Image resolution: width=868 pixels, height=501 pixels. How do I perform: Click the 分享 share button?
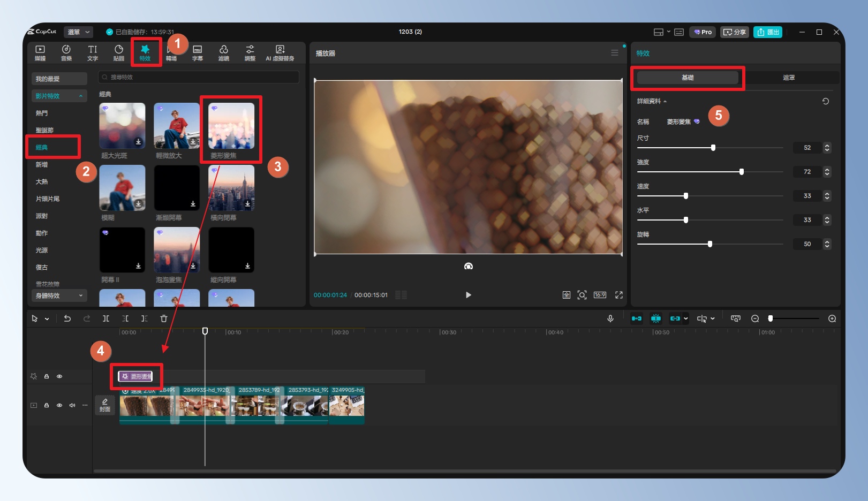[734, 32]
